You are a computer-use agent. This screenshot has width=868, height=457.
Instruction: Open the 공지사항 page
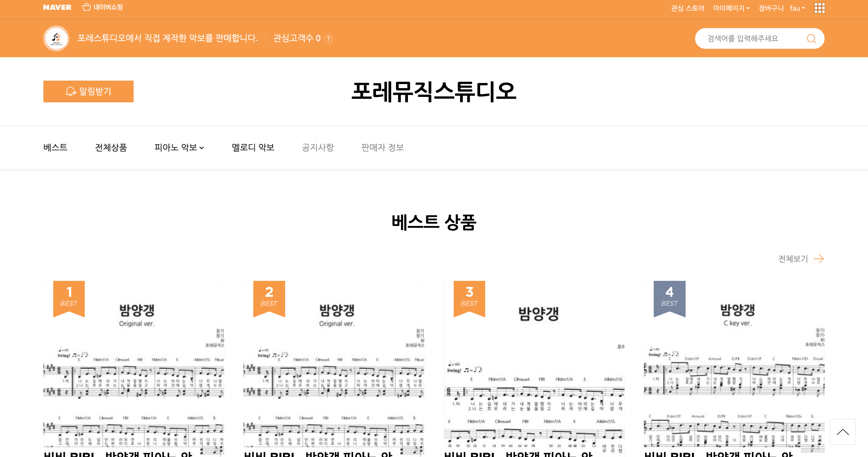click(318, 147)
